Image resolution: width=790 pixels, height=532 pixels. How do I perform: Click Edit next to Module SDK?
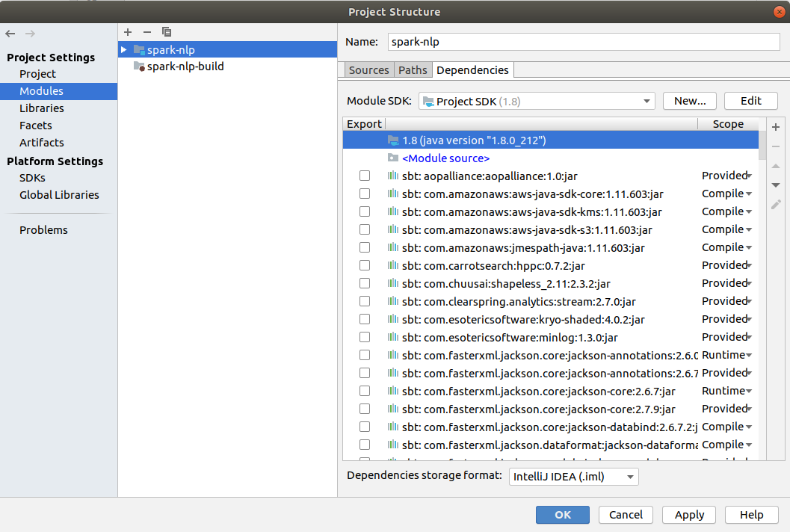[750, 102]
